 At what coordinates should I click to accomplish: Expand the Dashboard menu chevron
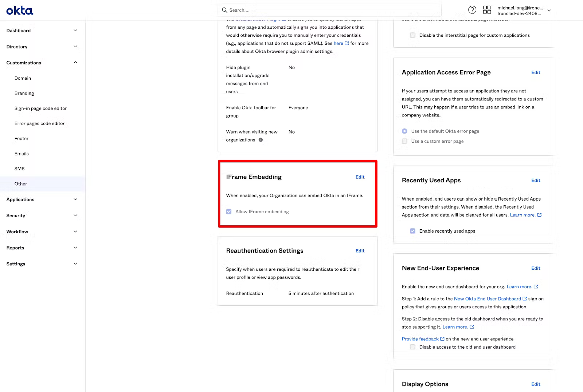(75, 31)
